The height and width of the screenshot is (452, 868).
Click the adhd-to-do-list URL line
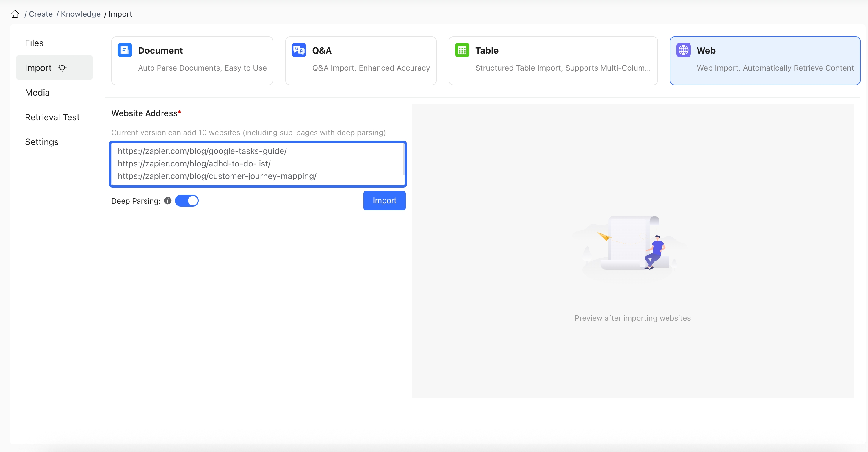pos(194,163)
